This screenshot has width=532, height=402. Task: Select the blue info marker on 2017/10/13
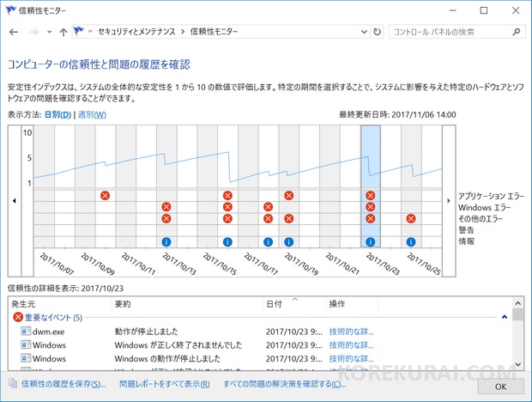(x=166, y=242)
